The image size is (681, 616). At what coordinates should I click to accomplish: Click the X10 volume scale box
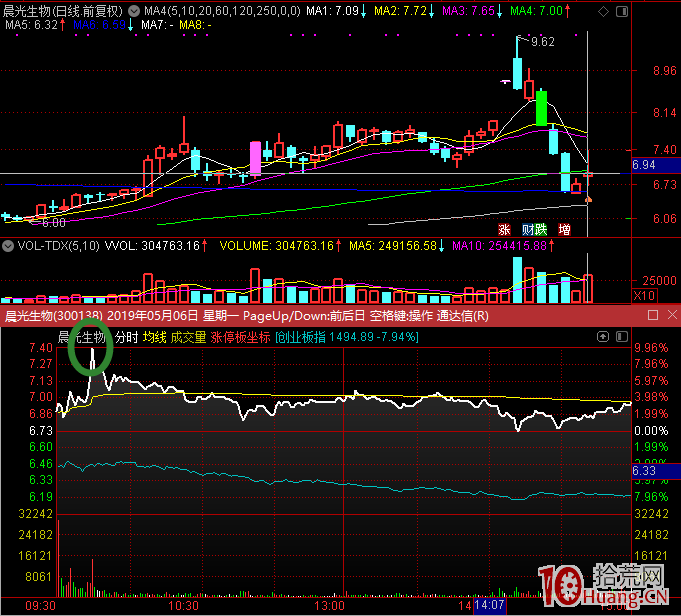click(644, 296)
